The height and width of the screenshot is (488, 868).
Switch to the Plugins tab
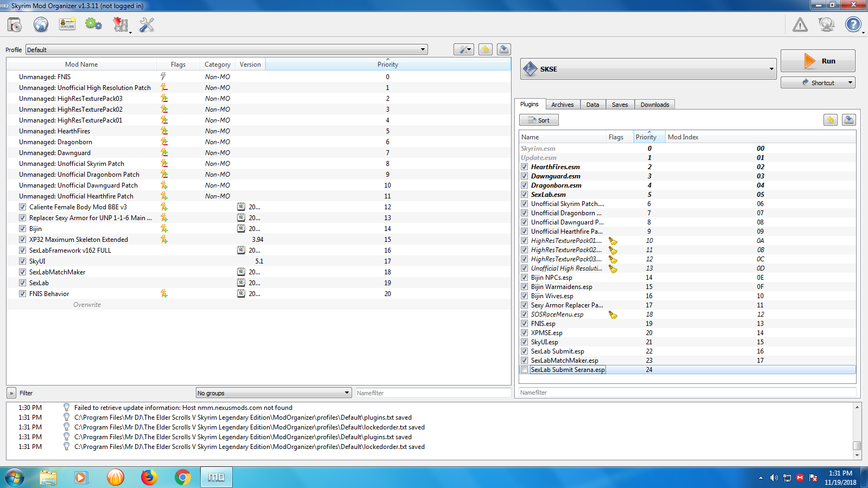[x=529, y=104]
